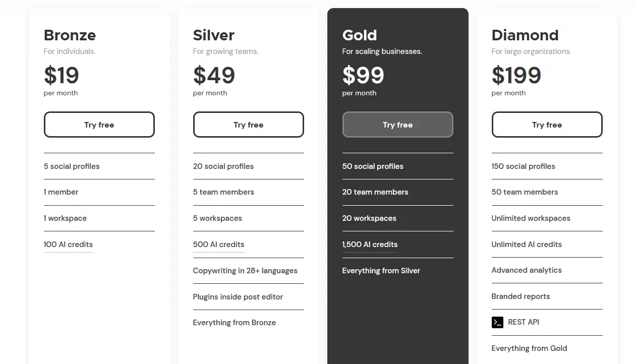Image resolution: width=636 pixels, height=364 pixels.
Task: Click the REST API terminal icon
Action: point(497,322)
